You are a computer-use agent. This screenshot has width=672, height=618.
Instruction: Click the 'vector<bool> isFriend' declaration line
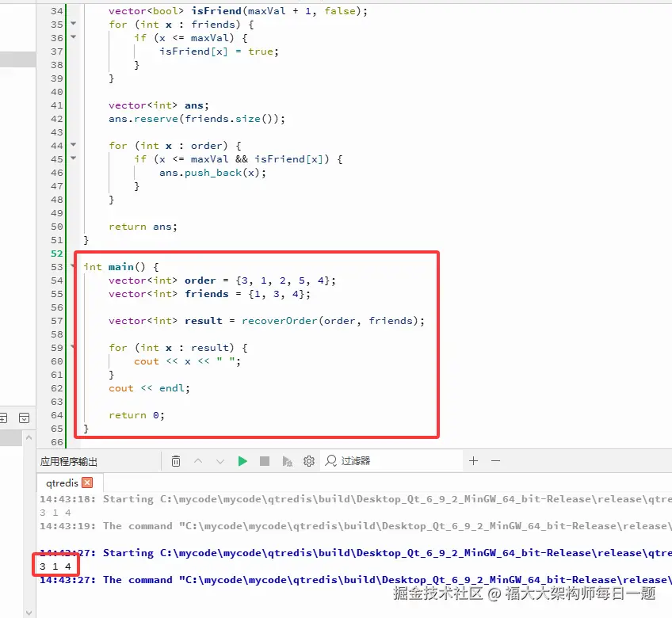(x=238, y=11)
